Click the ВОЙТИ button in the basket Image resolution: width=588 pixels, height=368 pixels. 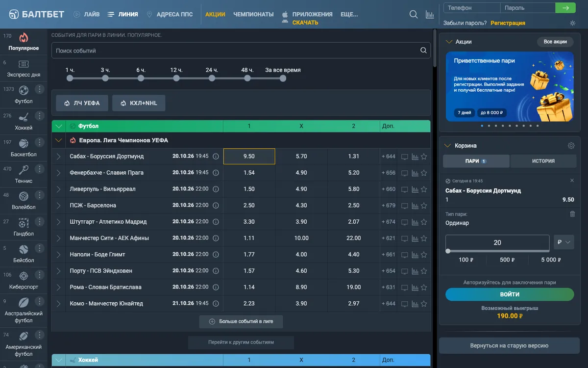coord(510,294)
